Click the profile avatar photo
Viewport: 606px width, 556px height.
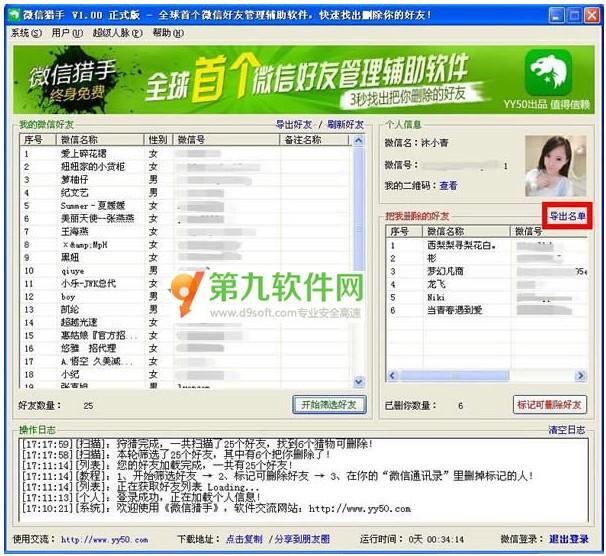555,166
